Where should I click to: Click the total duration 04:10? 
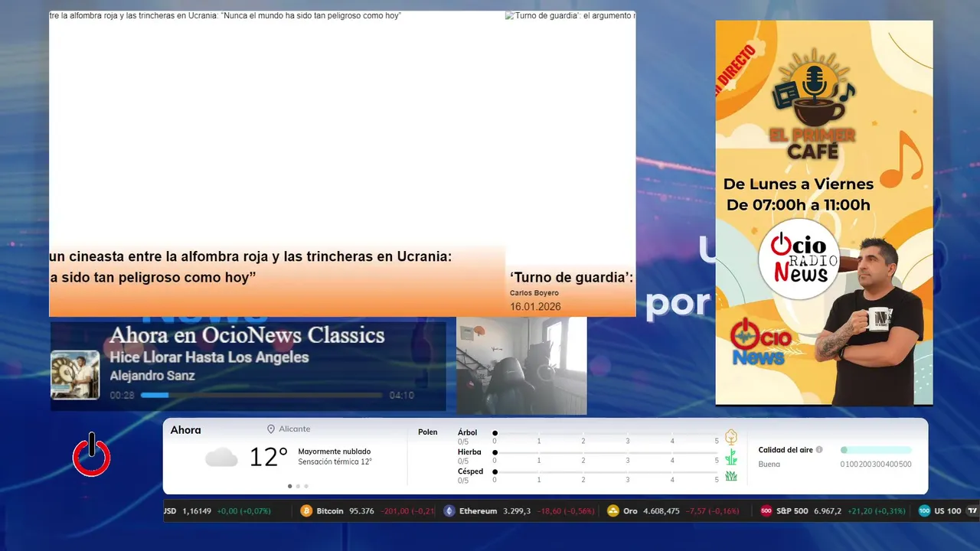(x=401, y=396)
